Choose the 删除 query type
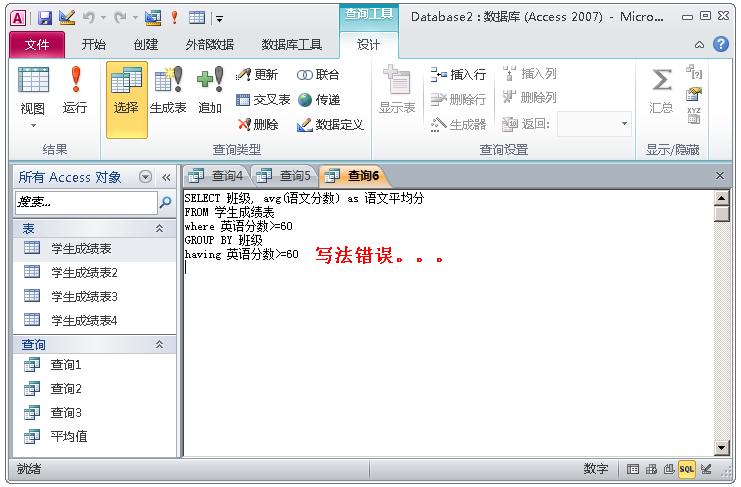 pyautogui.click(x=258, y=125)
